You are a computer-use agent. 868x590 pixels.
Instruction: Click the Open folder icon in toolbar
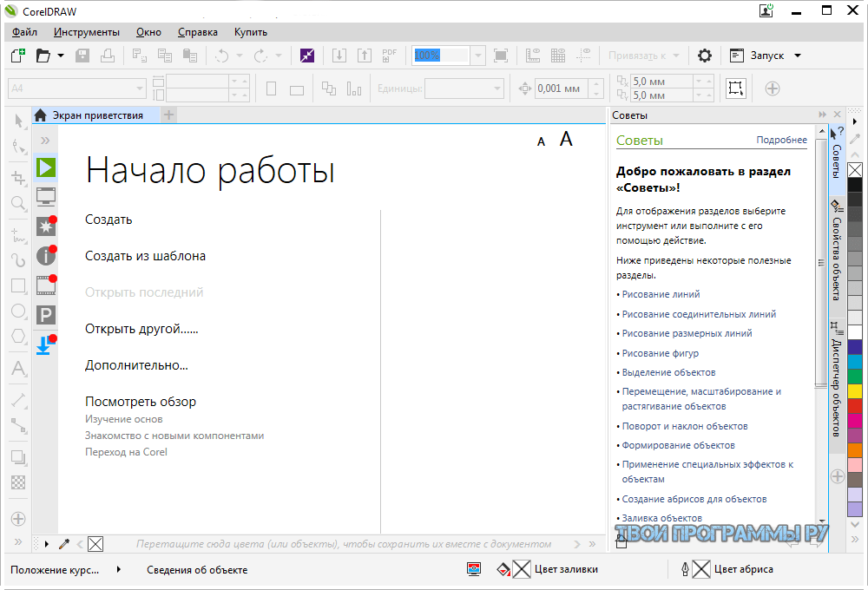pyautogui.click(x=43, y=56)
